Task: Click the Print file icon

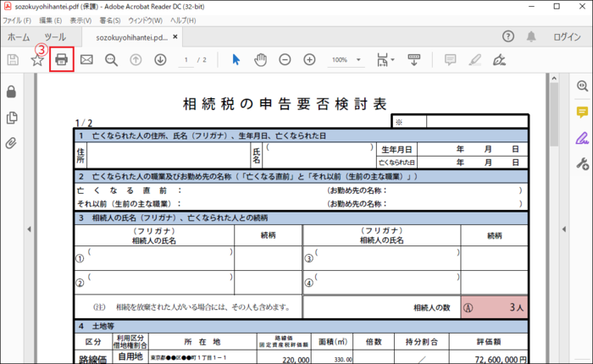Action: tap(62, 60)
